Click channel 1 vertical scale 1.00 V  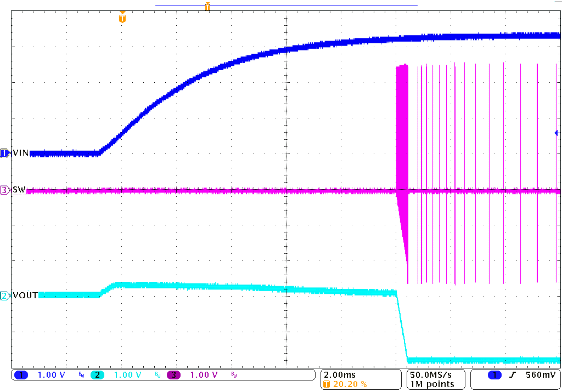(51, 375)
